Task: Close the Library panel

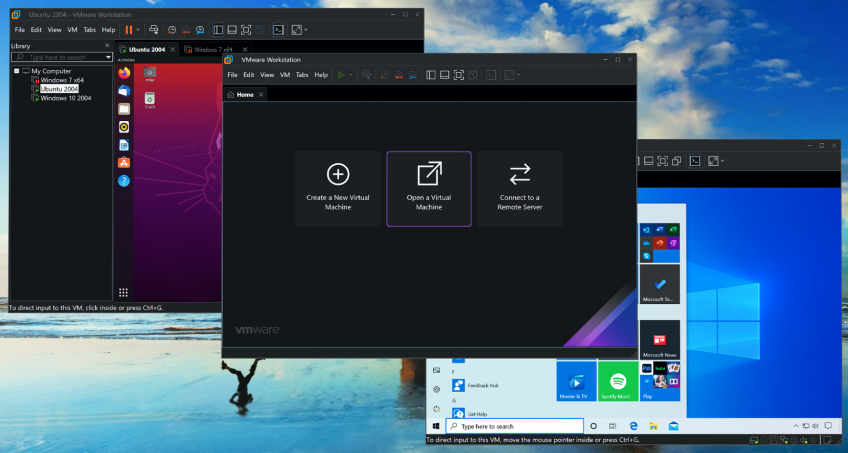Action: click(107, 46)
